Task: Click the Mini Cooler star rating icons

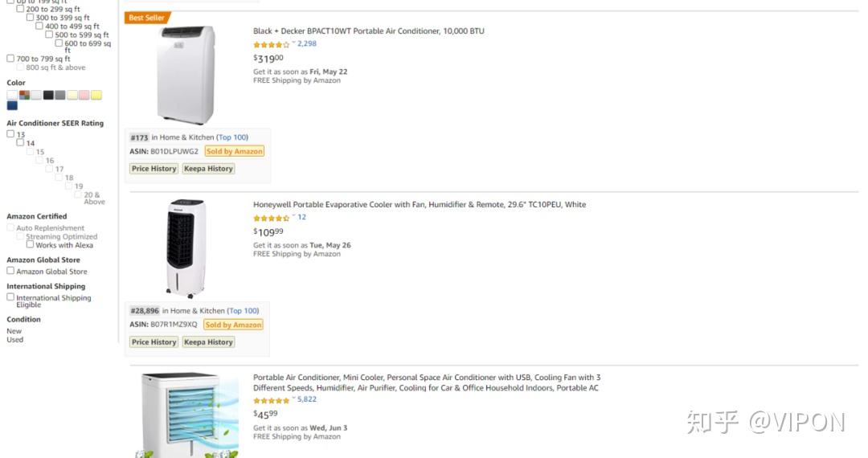Action: coord(271,400)
